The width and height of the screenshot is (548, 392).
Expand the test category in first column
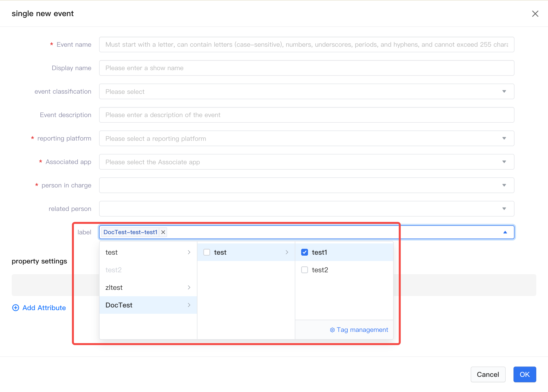pyautogui.click(x=148, y=252)
